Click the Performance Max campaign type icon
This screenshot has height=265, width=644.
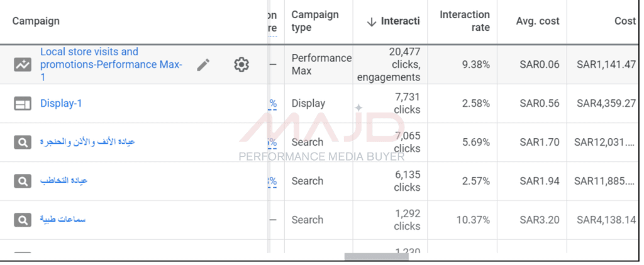pos(22,65)
